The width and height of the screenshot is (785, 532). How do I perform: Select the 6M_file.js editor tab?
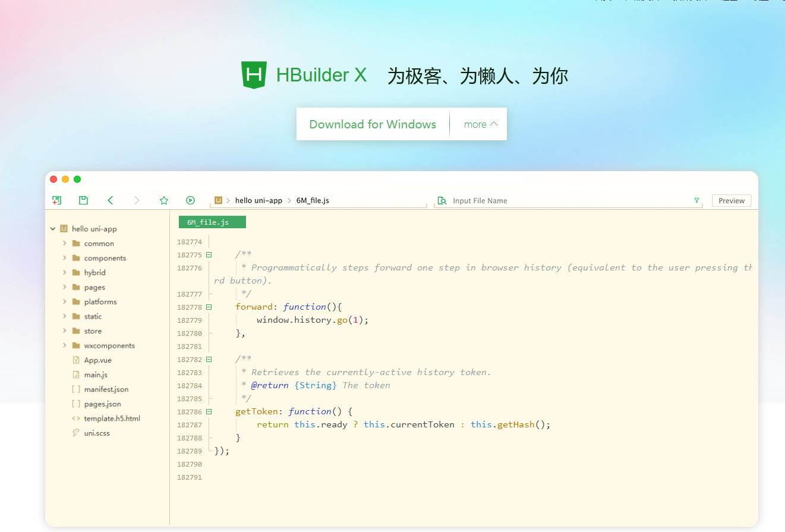[212, 222]
